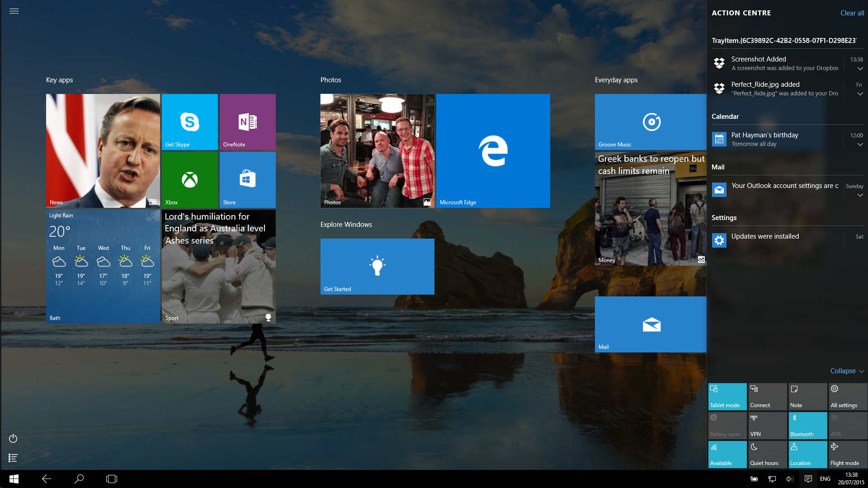Click Clear all notifications
The width and height of the screenshot is (868, 488).
(x=852, y=13)
